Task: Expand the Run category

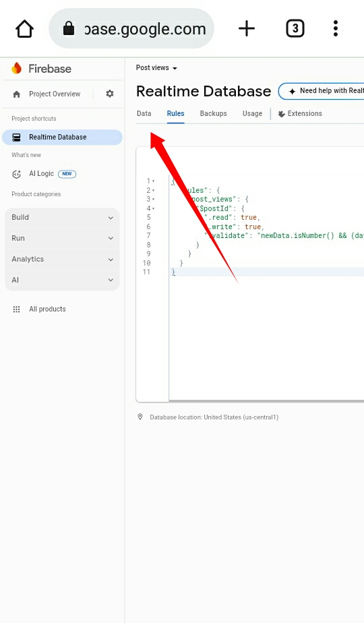Action: click(x=63, y=238)
